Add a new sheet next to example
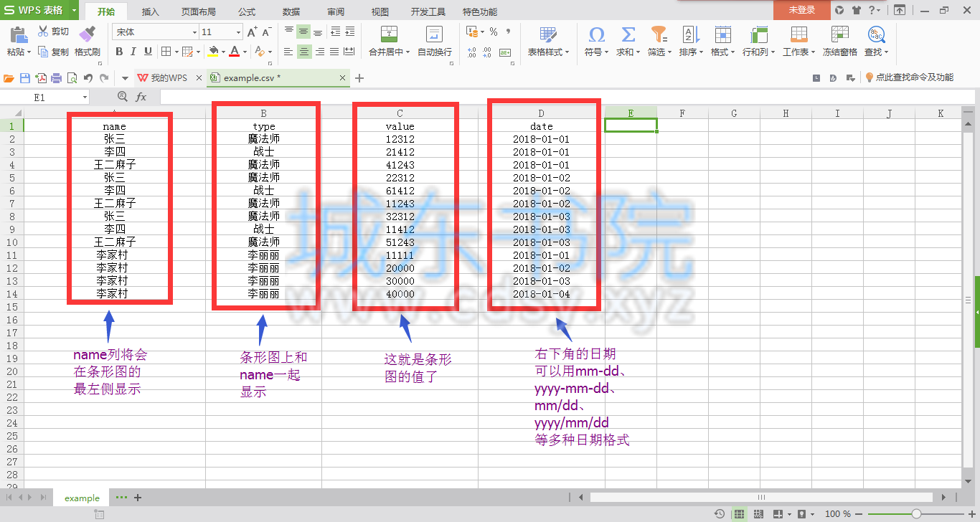Image resolution: width=980 pixels, height=522 pixels. 138,498
